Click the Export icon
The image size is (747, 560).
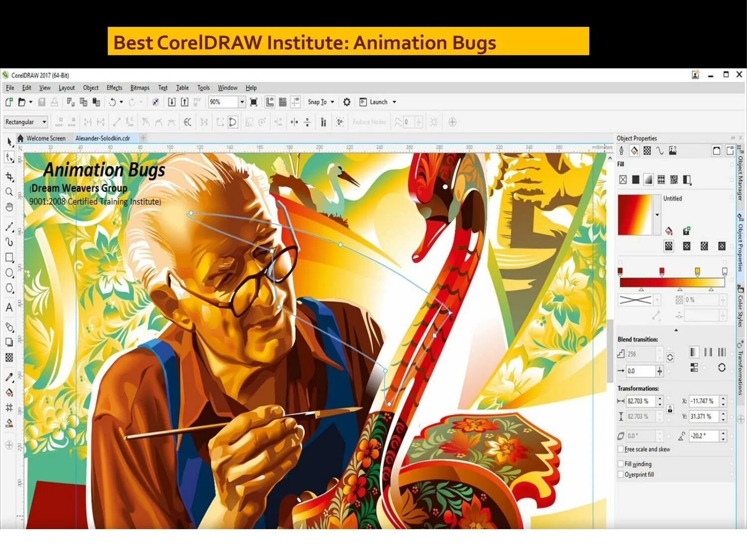click(x=185, y=102)
